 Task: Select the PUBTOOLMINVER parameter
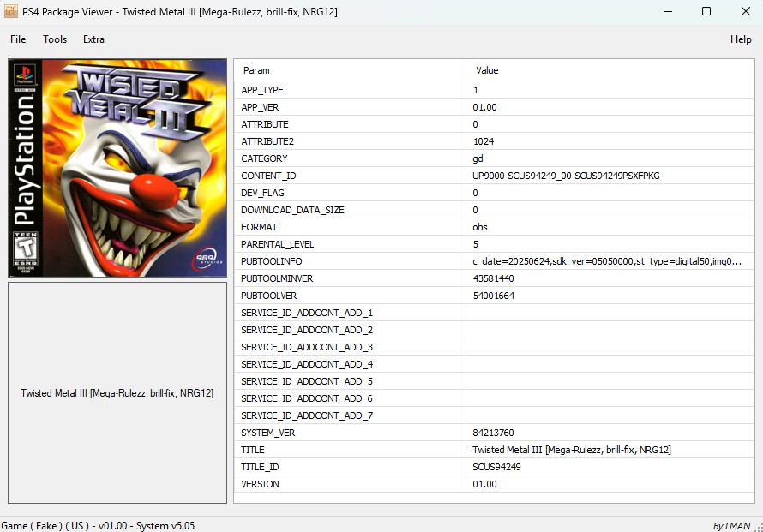click(277, 278)
